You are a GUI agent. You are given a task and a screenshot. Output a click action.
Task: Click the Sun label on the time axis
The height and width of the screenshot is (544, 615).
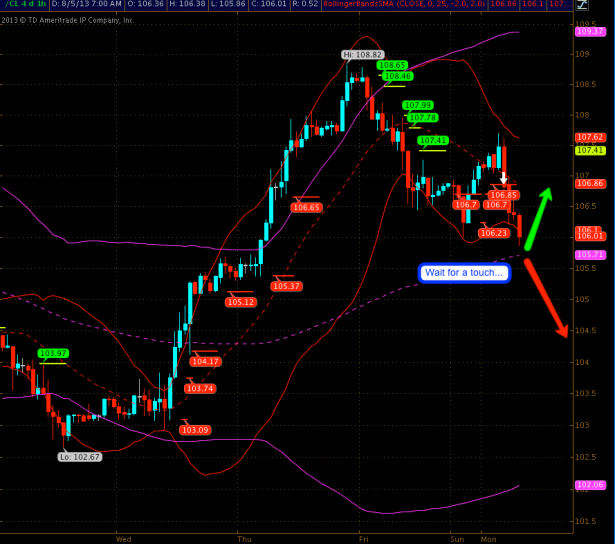[457, 539]
